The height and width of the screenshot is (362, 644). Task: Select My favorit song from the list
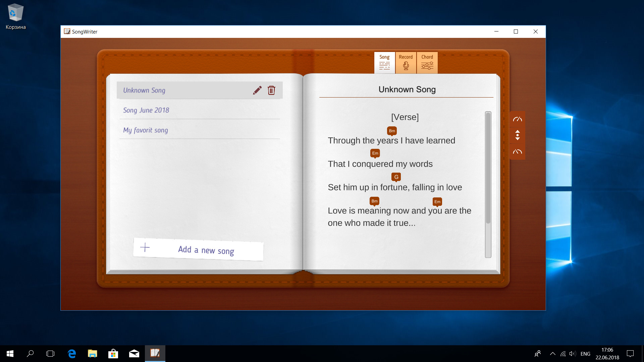[146, 129]
